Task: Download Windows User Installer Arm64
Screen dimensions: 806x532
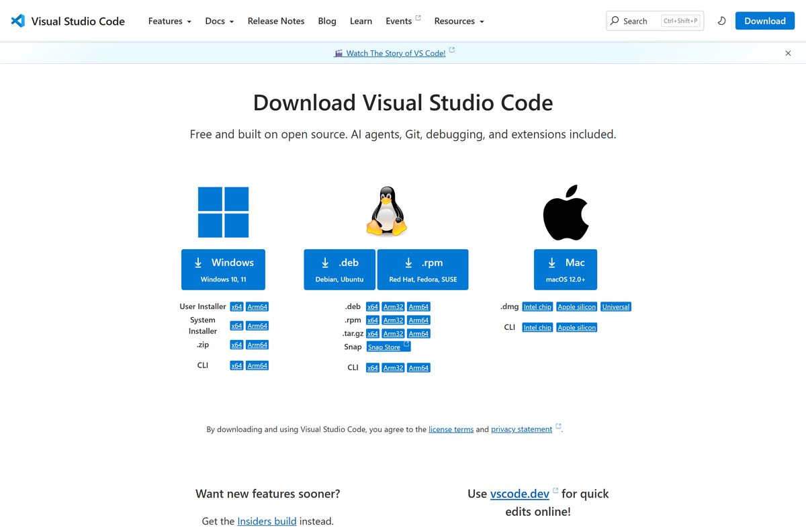Action: [x=257, y=307]
